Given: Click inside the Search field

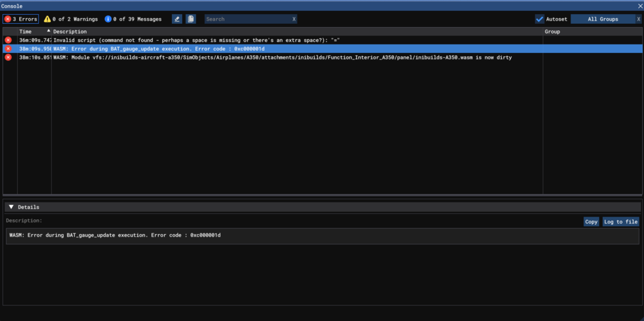Looking at the screenshot, I should coord(247,19).
